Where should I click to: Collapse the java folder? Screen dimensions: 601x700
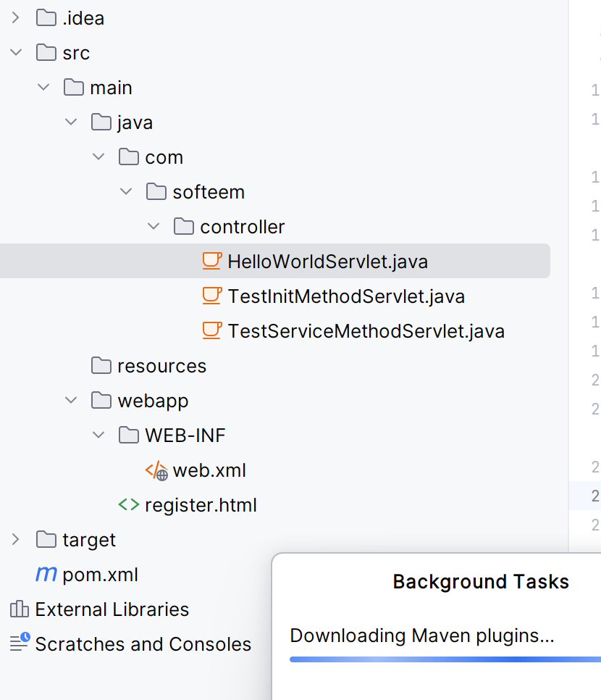click(71, 122)
